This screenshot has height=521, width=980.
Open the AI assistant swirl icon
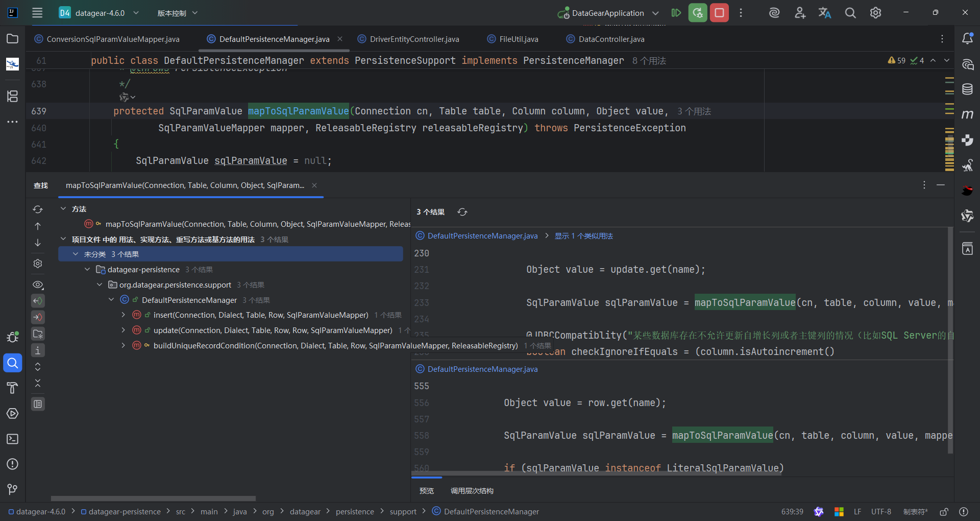click(774, 13)
